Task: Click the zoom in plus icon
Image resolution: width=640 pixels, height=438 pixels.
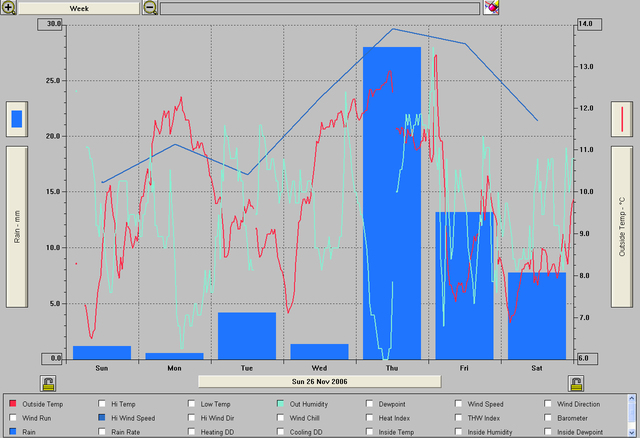Action: pos(8,8)
